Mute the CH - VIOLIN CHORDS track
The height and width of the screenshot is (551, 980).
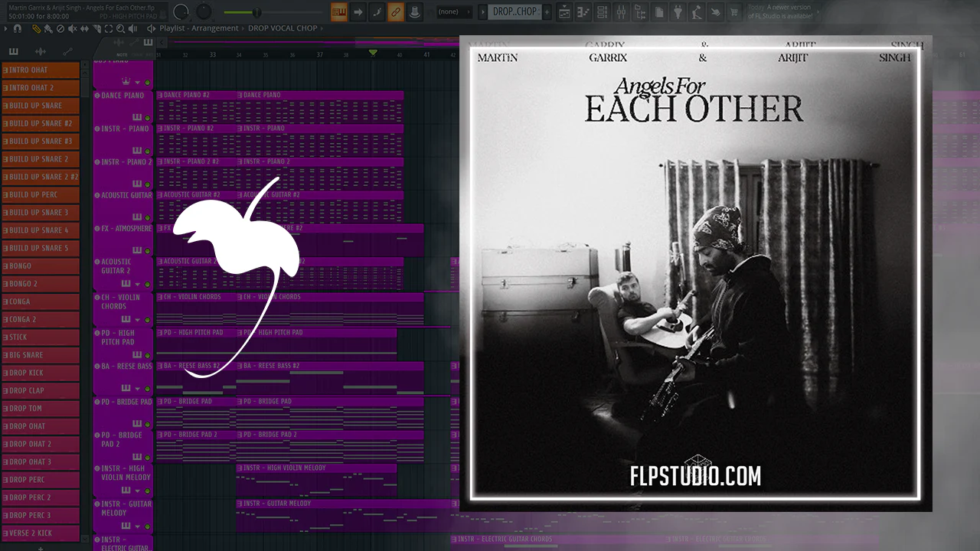pos(148,319)
